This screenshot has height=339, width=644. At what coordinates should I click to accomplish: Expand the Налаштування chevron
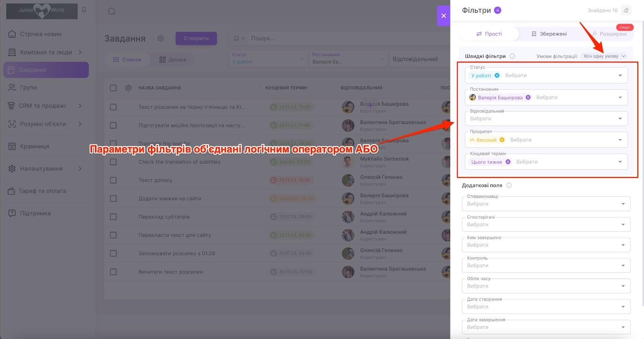(x=80, y=168)
